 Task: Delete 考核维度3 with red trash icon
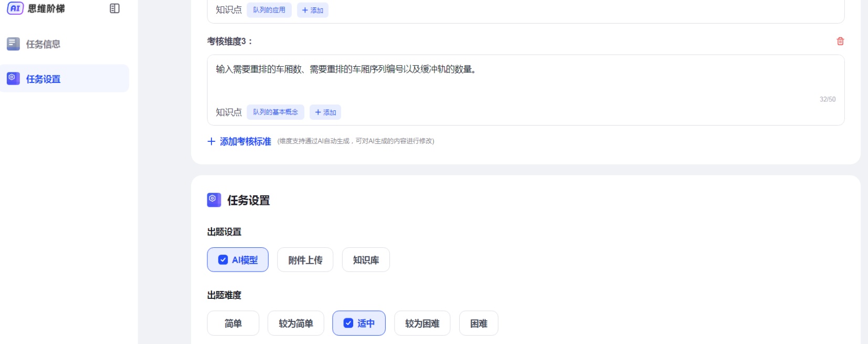click(840, 41)
